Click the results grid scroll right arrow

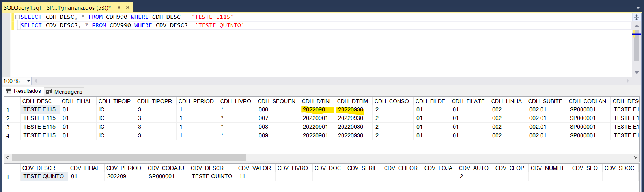click(635, 157)
